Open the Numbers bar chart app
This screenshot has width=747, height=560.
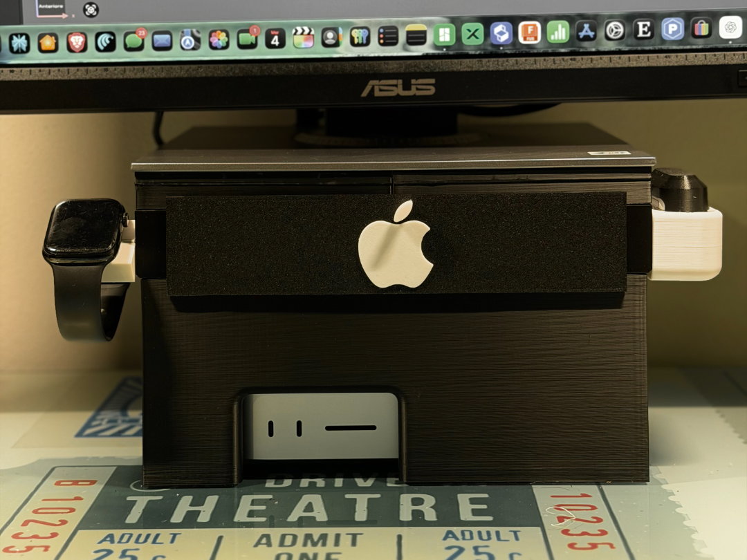click(x=558, y=32)
